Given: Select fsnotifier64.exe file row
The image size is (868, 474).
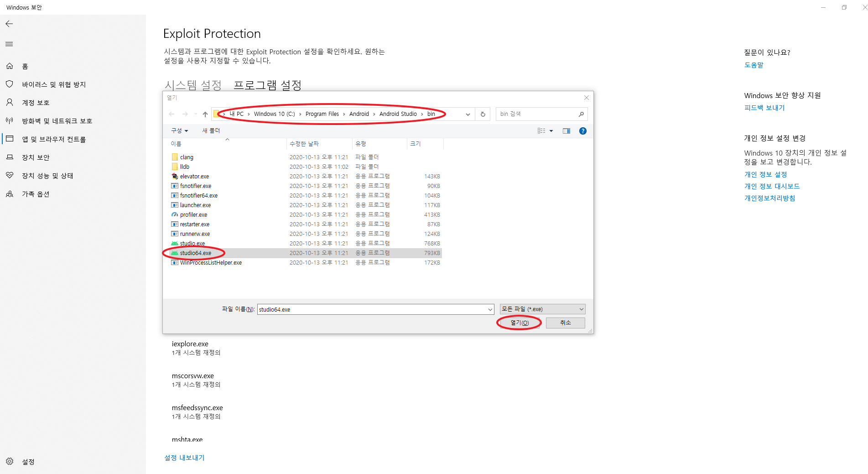Looking at the screenshot, I should (x=305, y=195).
